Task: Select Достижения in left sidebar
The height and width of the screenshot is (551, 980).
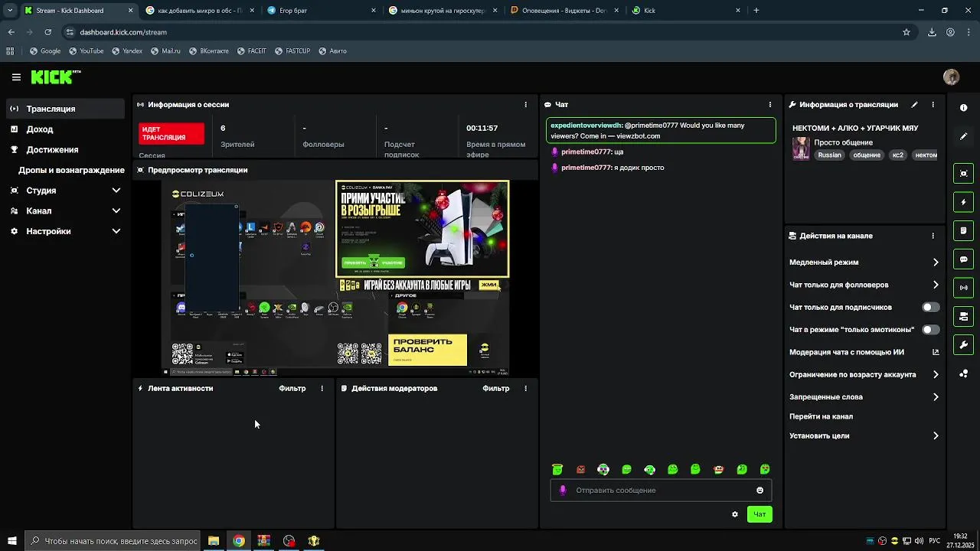Action: pyautogui.click(x=65, y=150)
